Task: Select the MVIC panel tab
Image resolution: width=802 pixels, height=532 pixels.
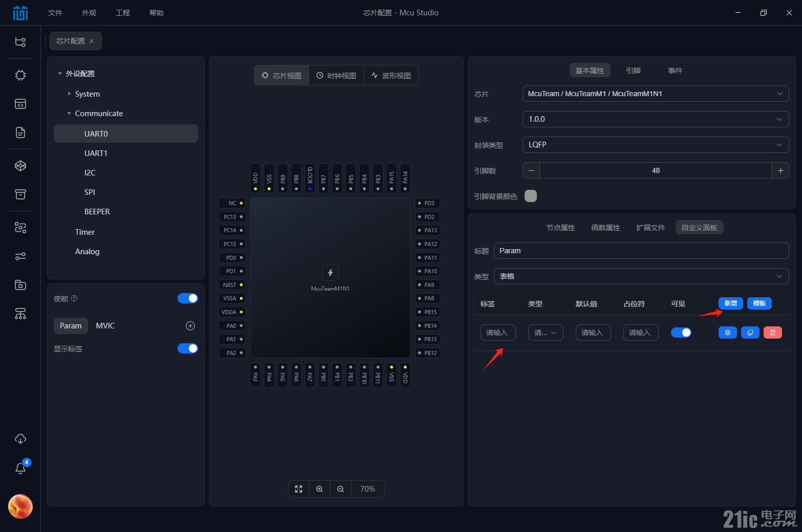Action: 105,326
